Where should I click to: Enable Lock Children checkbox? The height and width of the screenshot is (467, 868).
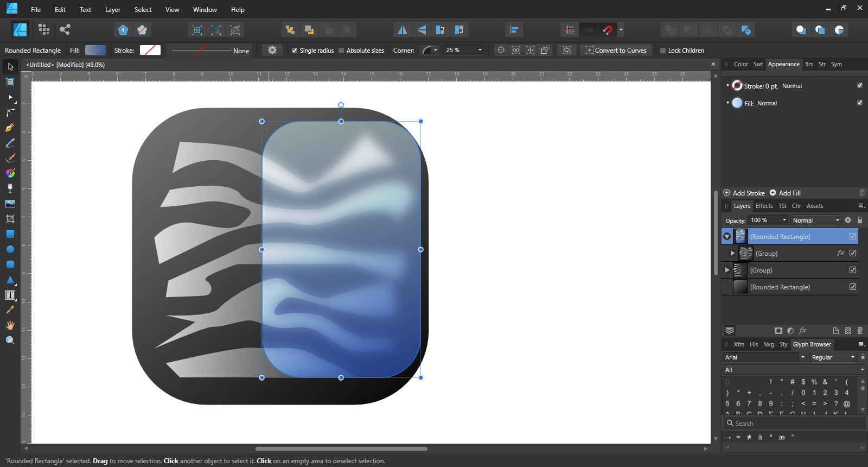[662, 51]
